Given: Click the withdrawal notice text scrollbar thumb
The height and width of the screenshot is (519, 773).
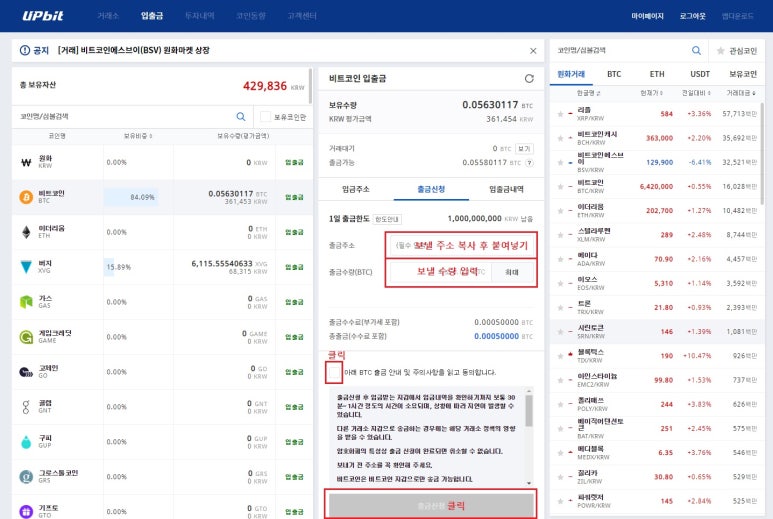Looking at the screenshot, I should pos(529,411).
